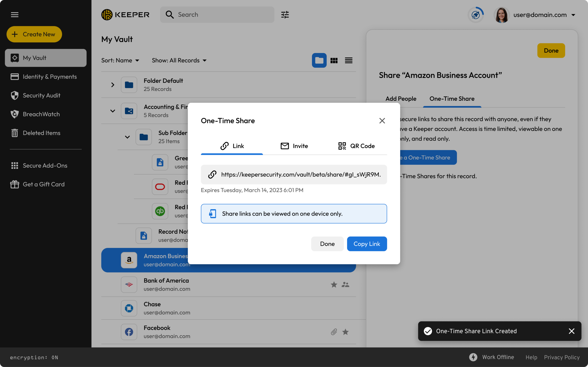The image size is (588, 367).
Task: Open Security Audit in sidebar
Action: [x=41, y=95]
